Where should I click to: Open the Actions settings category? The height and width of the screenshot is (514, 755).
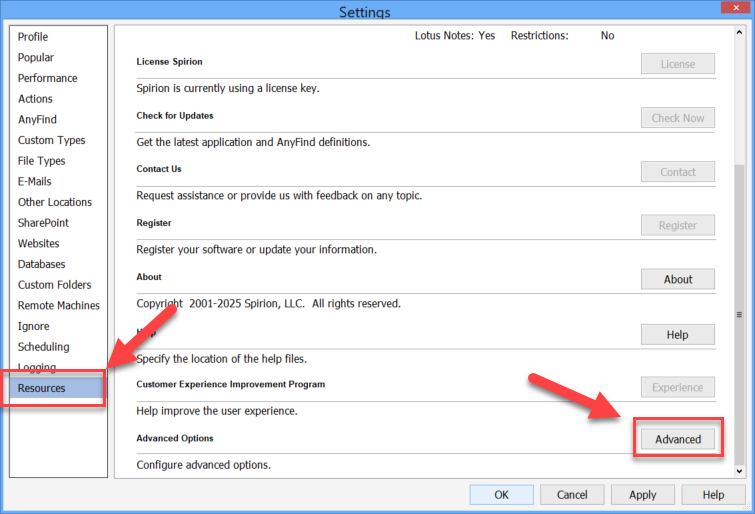(35, 99)
